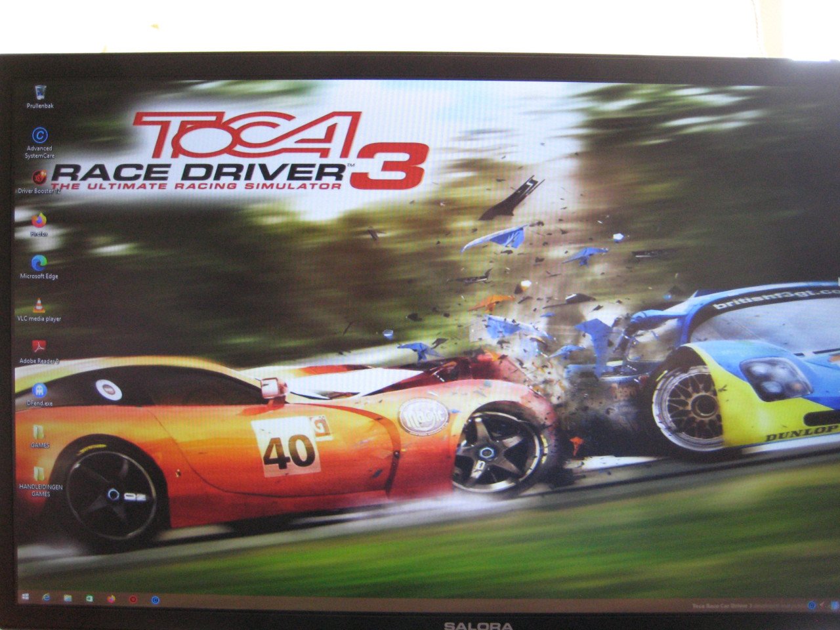This screenshot has height=630, width=840.
Task: Click the green app icon in taskbar
Action: 89,598
